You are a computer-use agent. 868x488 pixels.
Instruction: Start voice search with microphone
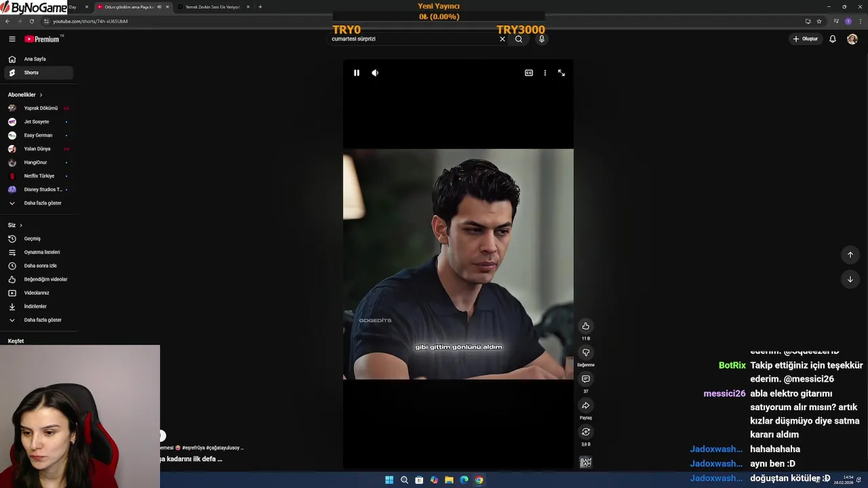[x=541, y=39]
